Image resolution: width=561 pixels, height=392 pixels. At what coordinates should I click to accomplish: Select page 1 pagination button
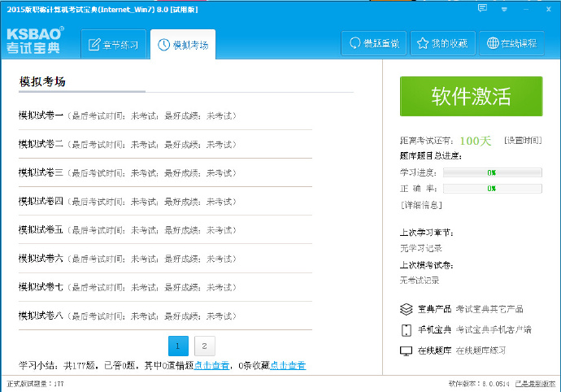pyautogui.click(x=178, y=346)
